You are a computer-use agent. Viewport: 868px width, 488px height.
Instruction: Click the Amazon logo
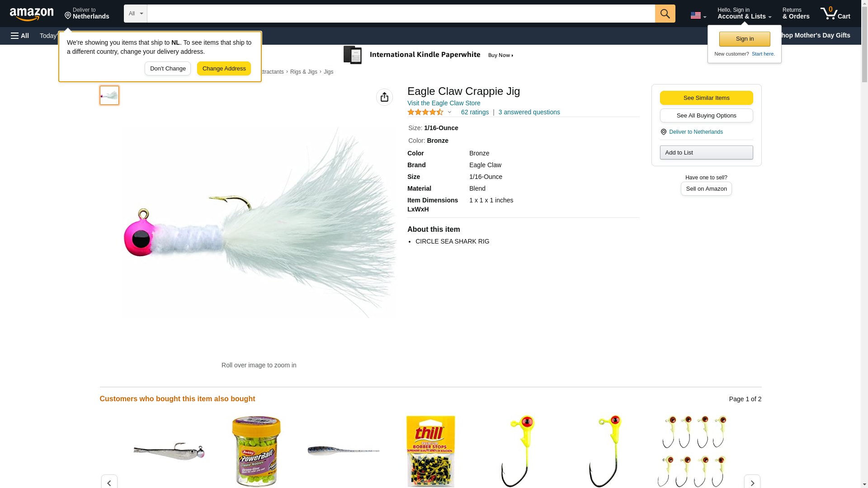point(32,14)
